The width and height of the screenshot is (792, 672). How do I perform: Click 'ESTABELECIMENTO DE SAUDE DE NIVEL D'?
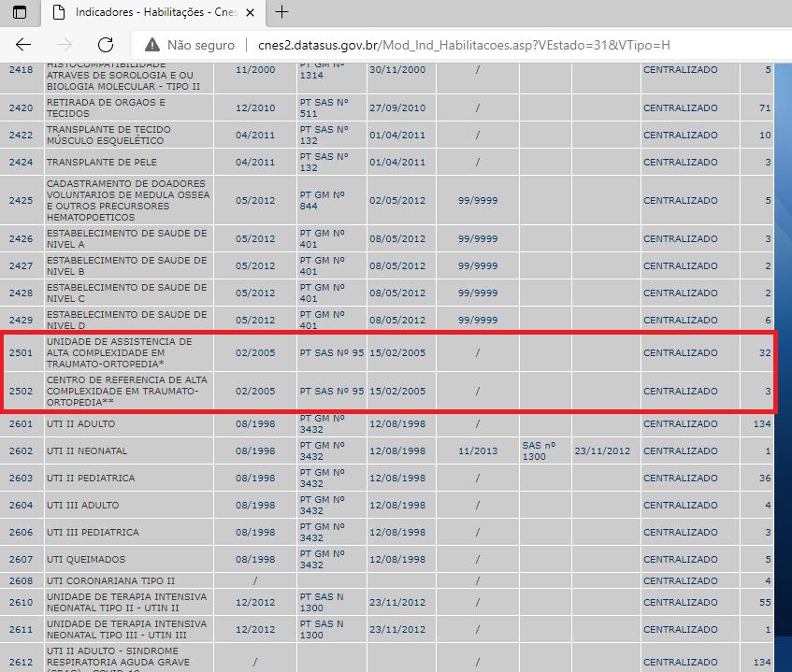pos(127,320)
